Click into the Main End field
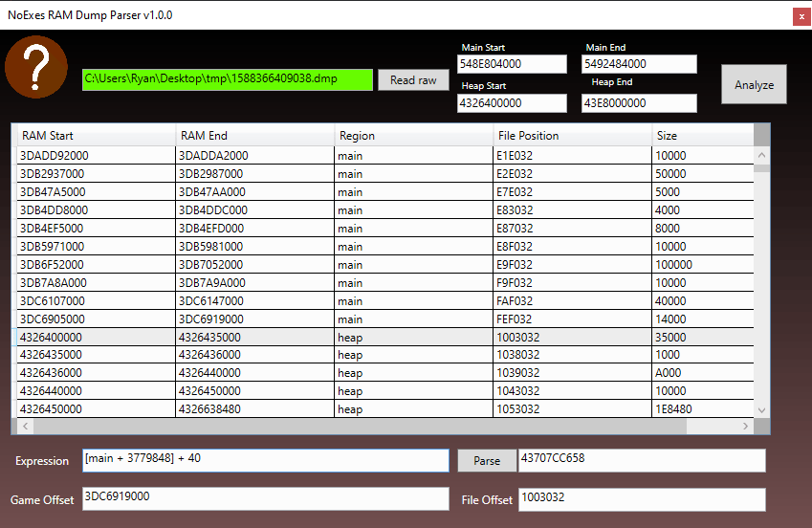Viewport: 812px width, 528px height. [x=639, y=64]
